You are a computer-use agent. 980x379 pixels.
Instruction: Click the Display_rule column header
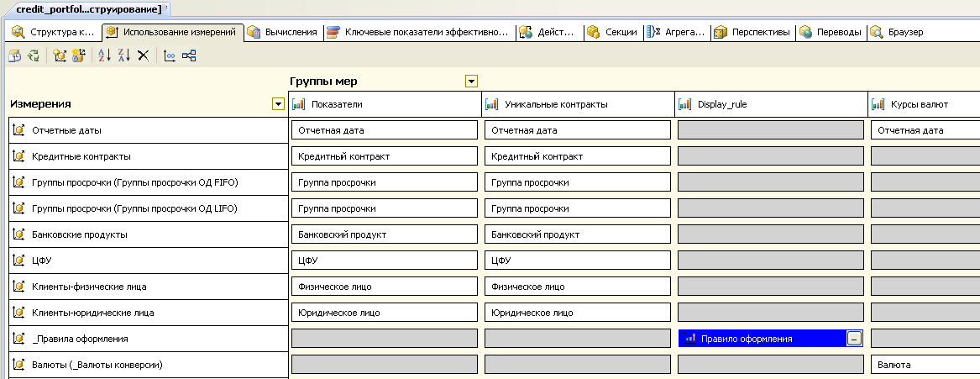[x=771, y=104]
